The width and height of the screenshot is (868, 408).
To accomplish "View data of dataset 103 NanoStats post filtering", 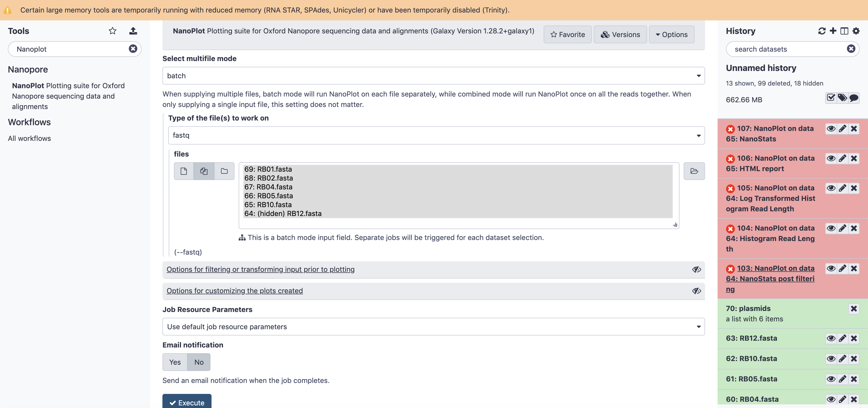I will coord(831,268).
